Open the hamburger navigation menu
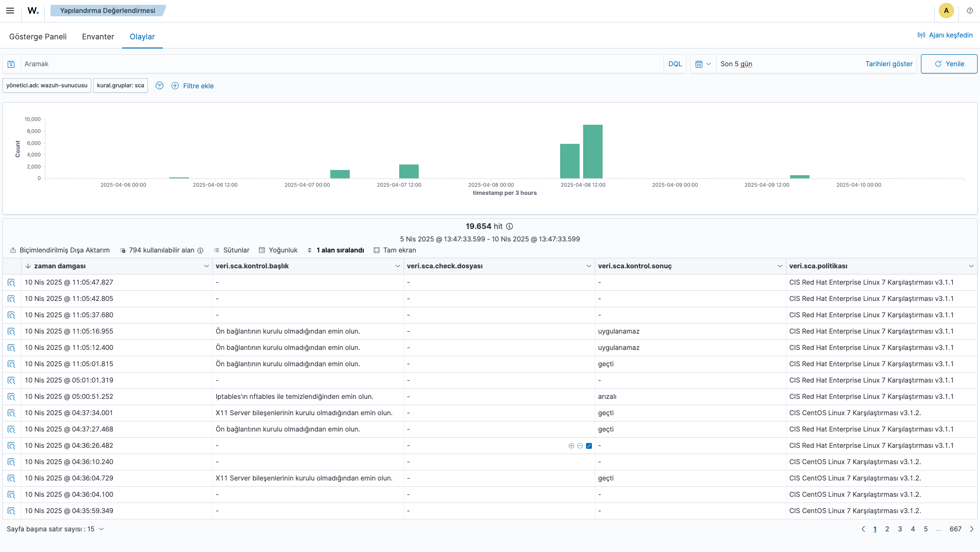980x552 pixels. click(10, 11)
